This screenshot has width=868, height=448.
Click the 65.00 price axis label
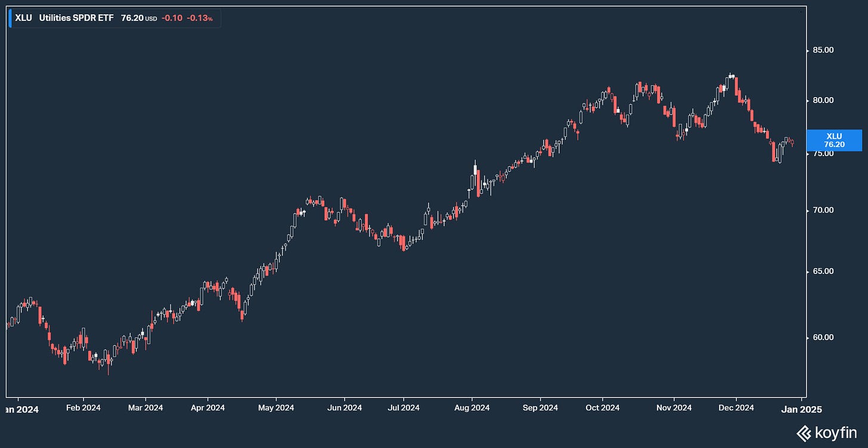pyautogui.click(x=824, y=271)
